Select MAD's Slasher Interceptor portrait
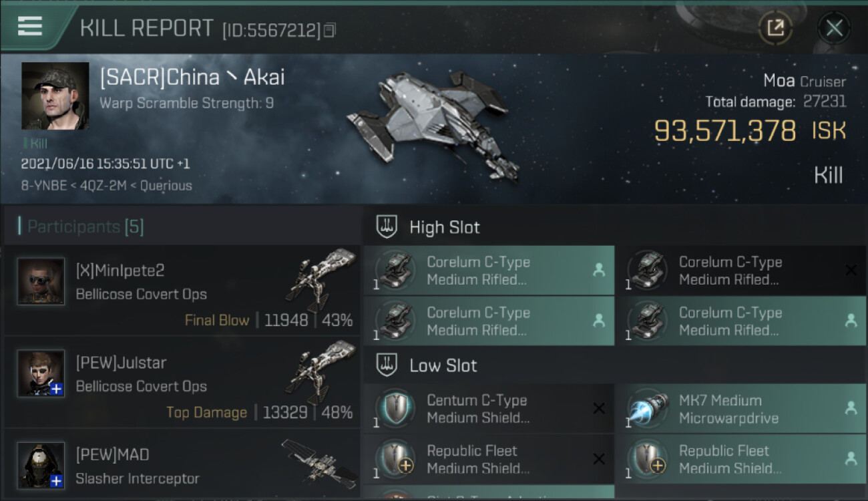Viewport: 868px width, 501px height. pyautogui.click(x=41, y=465)
